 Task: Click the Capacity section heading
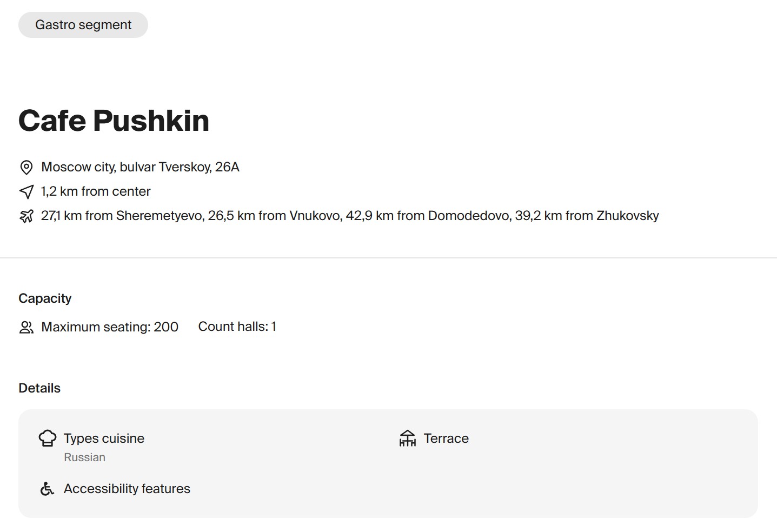click(45, 298)
